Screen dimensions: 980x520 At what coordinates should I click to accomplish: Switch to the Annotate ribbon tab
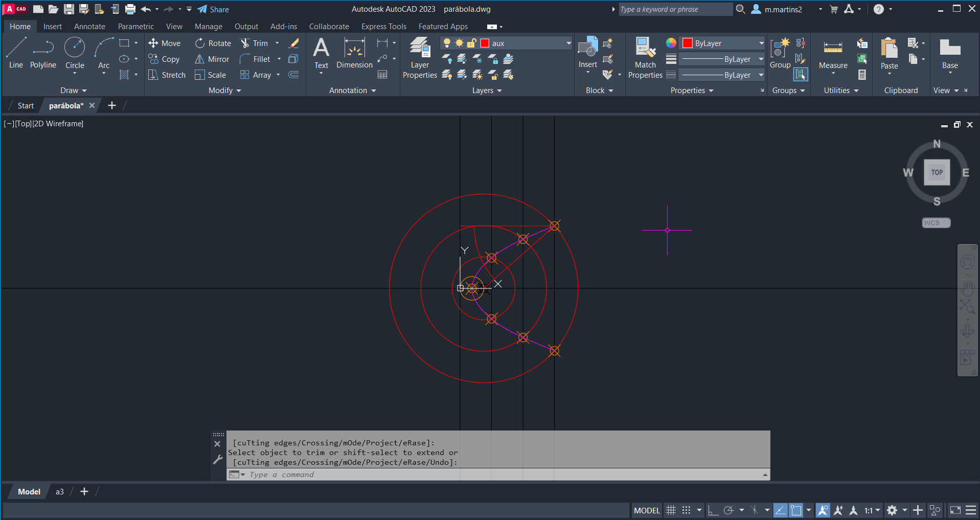[89, 27]
